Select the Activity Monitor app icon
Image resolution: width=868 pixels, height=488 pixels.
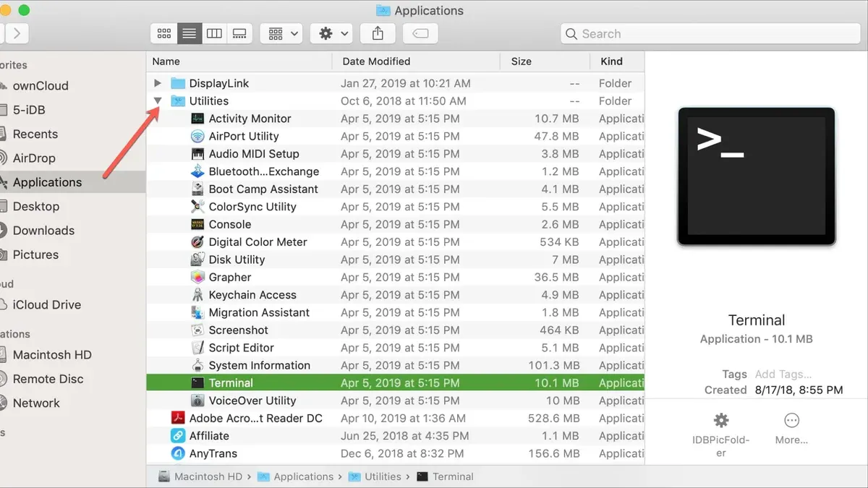[x=197, y=119]
